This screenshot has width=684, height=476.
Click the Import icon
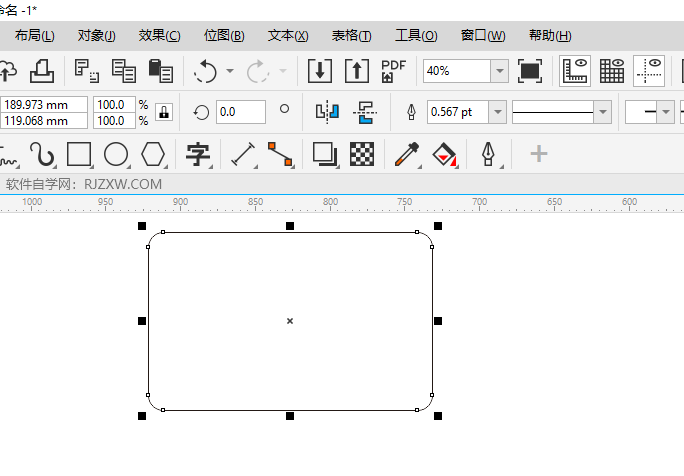coord(319,71)
